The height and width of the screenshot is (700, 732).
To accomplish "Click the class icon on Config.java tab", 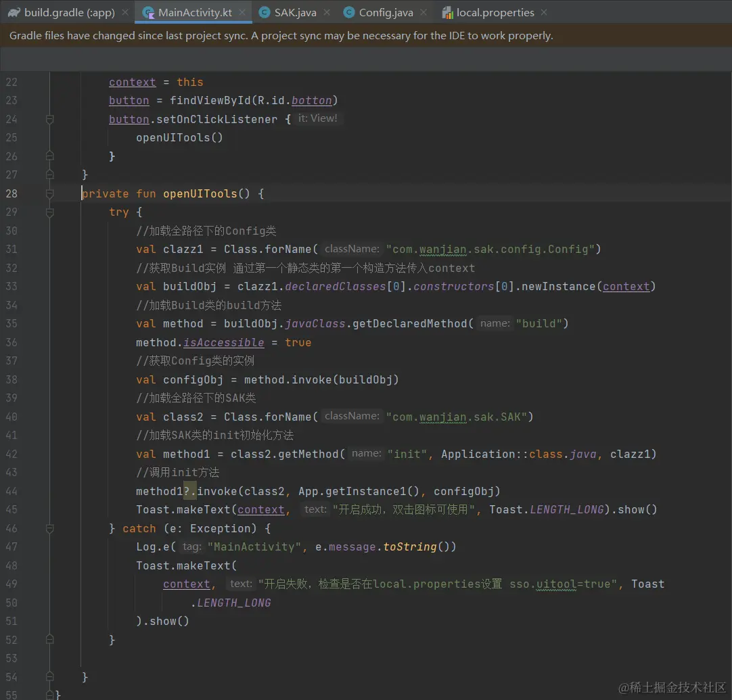I will click(348, 12).
